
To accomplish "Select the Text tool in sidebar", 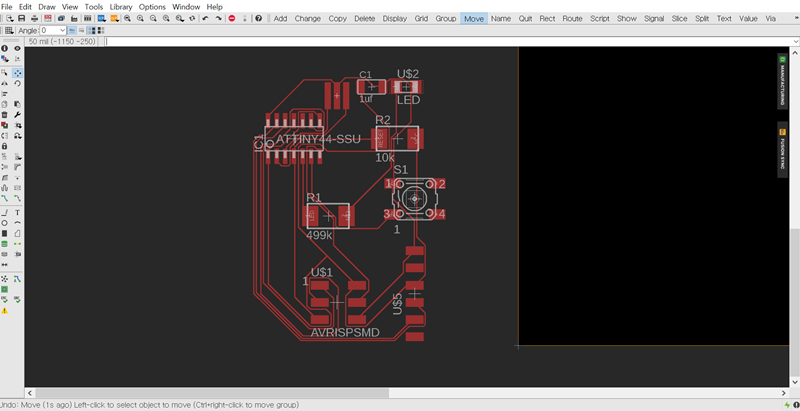I will 17,213.
